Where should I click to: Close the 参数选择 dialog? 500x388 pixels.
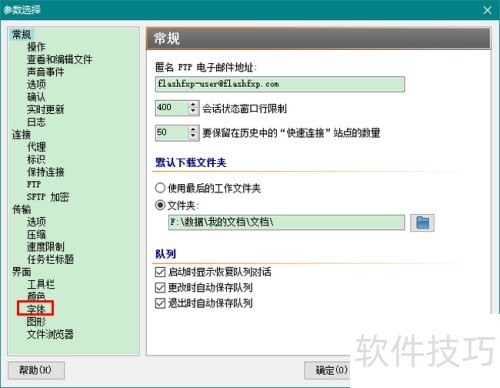pos(487,10)
